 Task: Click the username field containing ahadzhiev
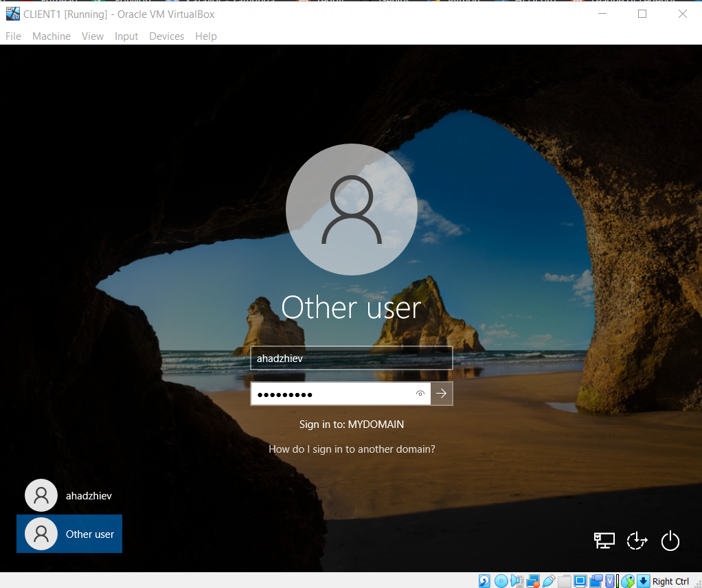click(352, 358)
